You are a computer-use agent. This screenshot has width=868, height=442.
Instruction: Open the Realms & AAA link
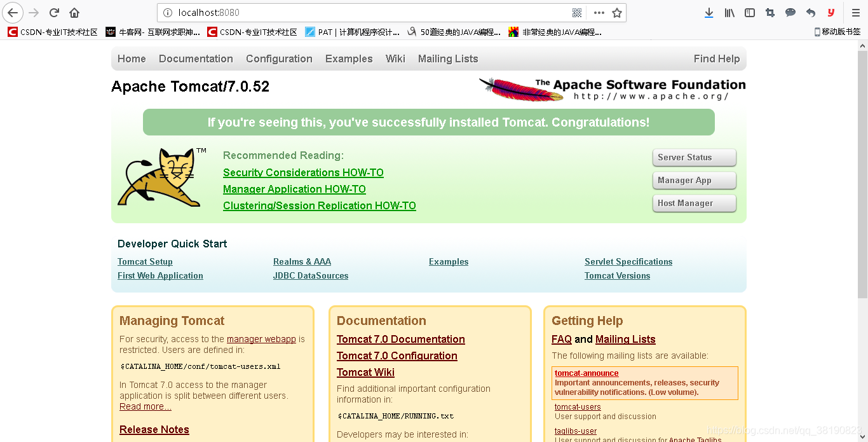[302, 261]
